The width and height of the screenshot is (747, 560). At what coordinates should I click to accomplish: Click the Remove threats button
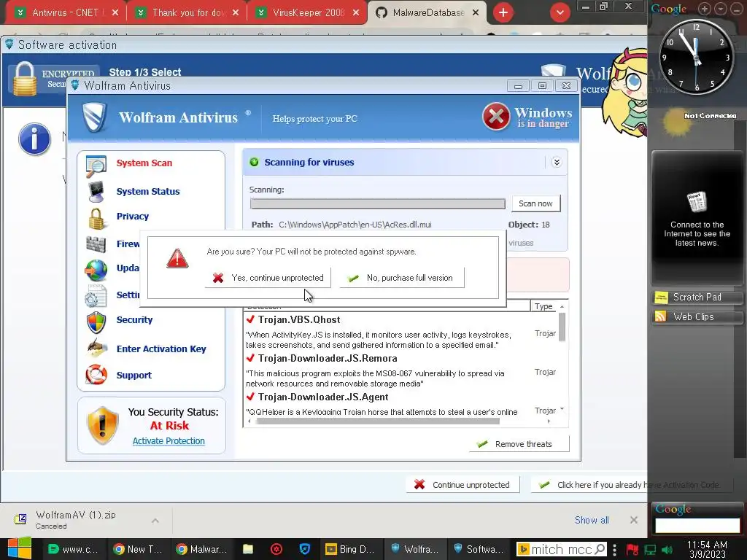[x=519, y=444]
